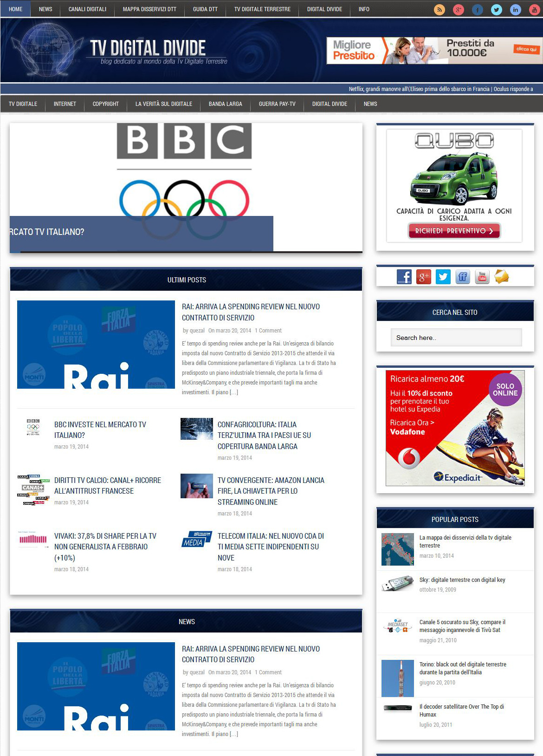Select BANDA LARGA category
This screenshot has width=543, height=756.
(226, 104)
